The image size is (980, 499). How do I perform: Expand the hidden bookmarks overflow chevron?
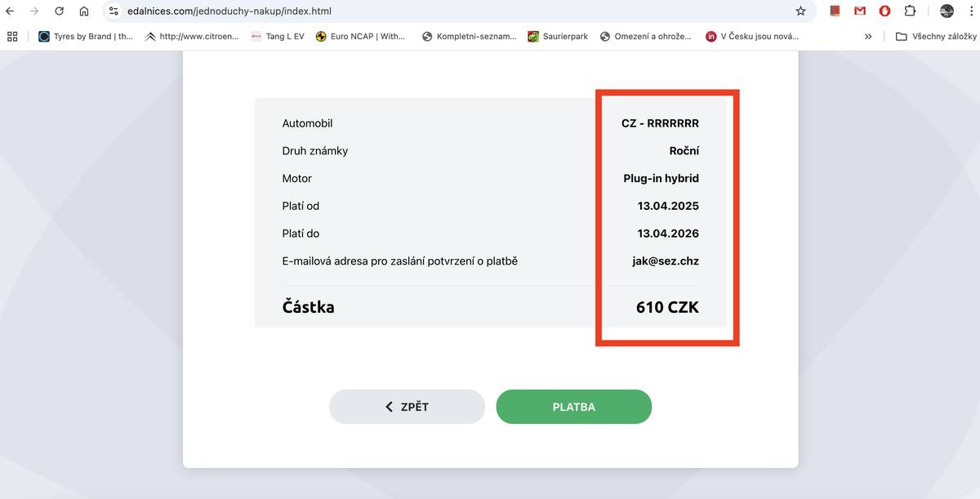point(868,36)
